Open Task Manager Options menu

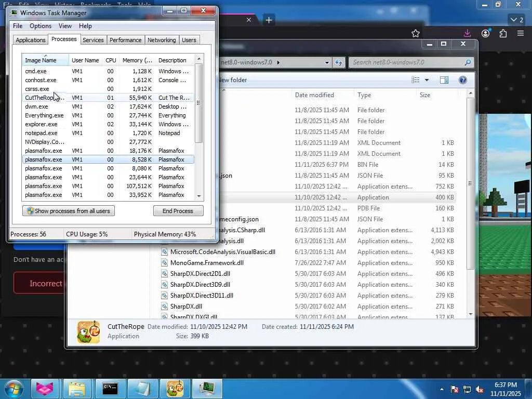(x=41, y=26)
